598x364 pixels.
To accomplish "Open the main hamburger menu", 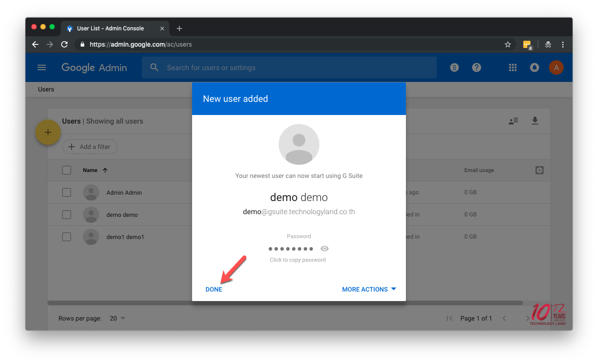I will (x=42, y=67).
